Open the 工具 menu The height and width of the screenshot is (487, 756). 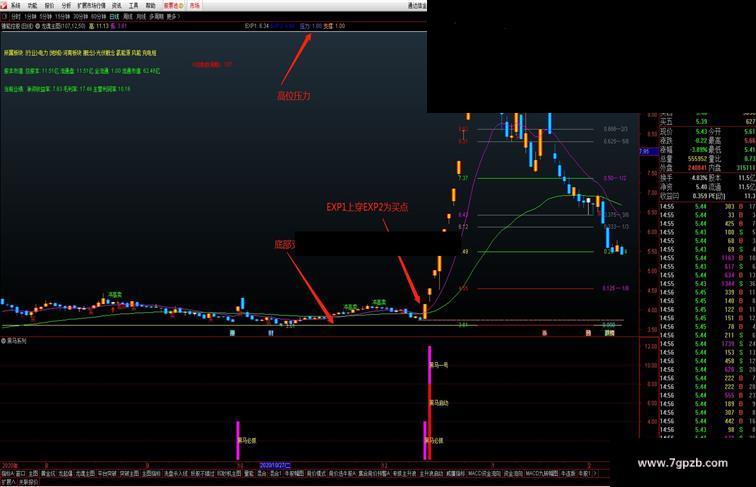coord(134,6)
